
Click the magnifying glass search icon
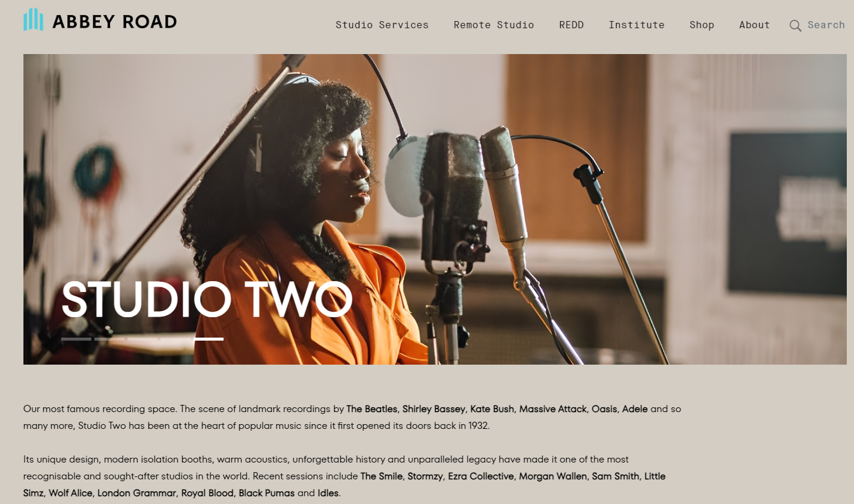tap(795, 25)
